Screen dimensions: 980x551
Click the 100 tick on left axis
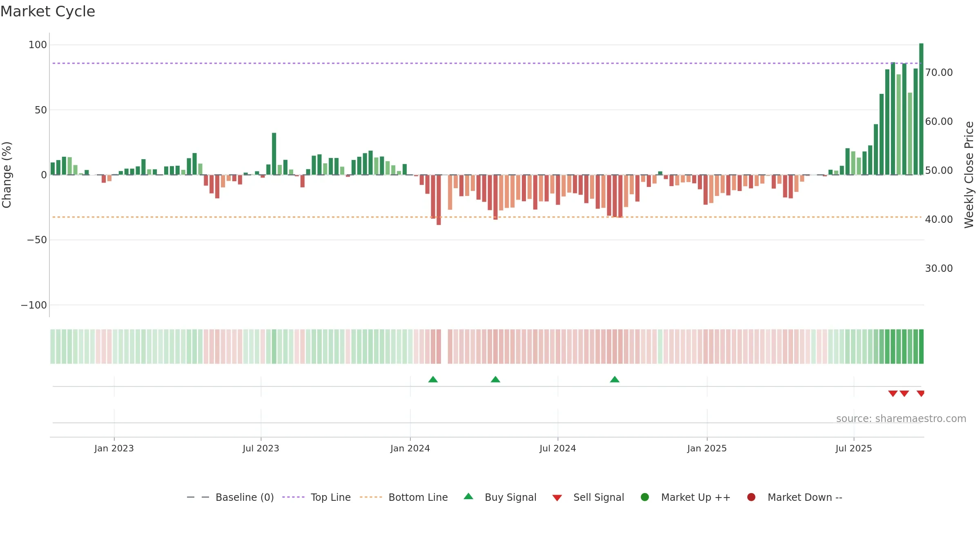pyautogui.click(x=38, y=45)
